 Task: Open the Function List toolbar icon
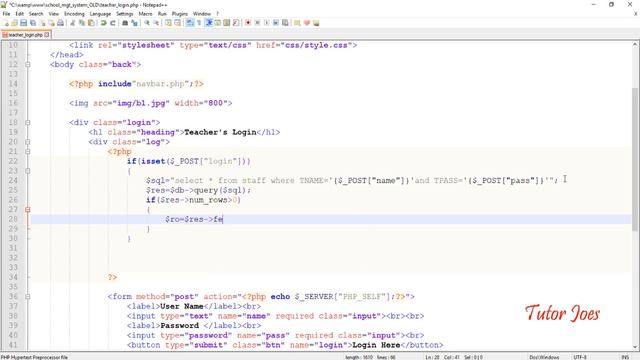[x=236, y=23]
